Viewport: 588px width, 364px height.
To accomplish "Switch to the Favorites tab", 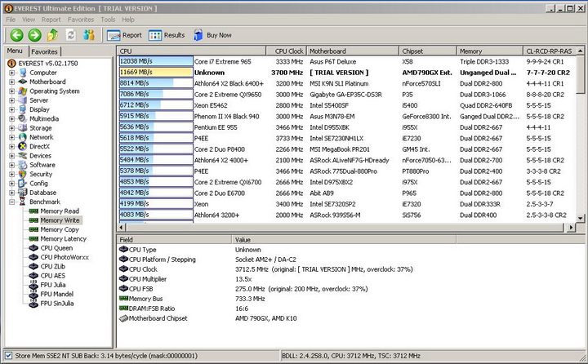I will point(45,51).
